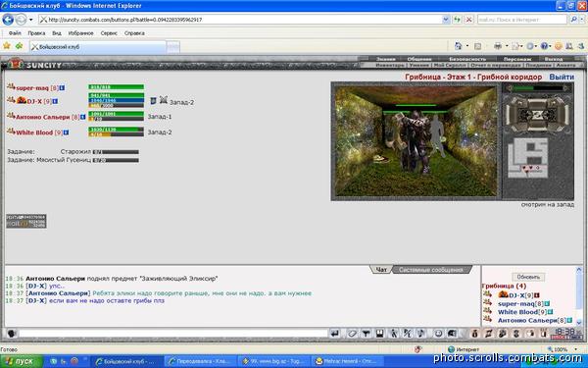Screen dimensions: 588x368
Task: Open the Вид menu
Action: tap(57, 33)
